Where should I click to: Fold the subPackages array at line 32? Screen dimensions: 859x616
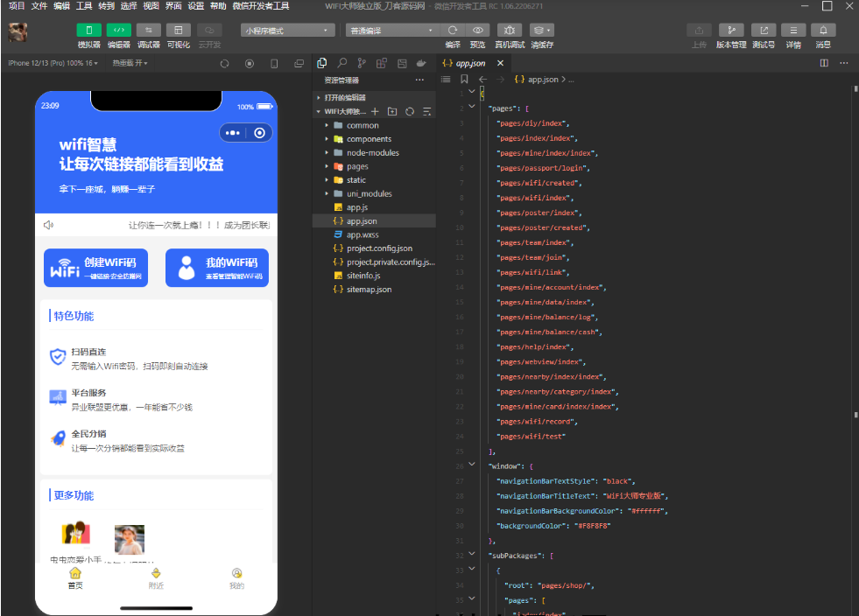tap(472, 554)
